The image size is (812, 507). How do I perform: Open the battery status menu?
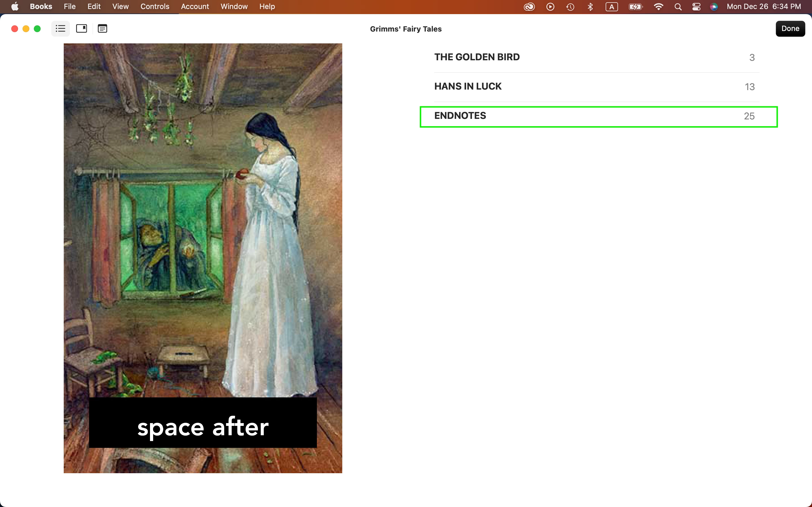point(636,7)
